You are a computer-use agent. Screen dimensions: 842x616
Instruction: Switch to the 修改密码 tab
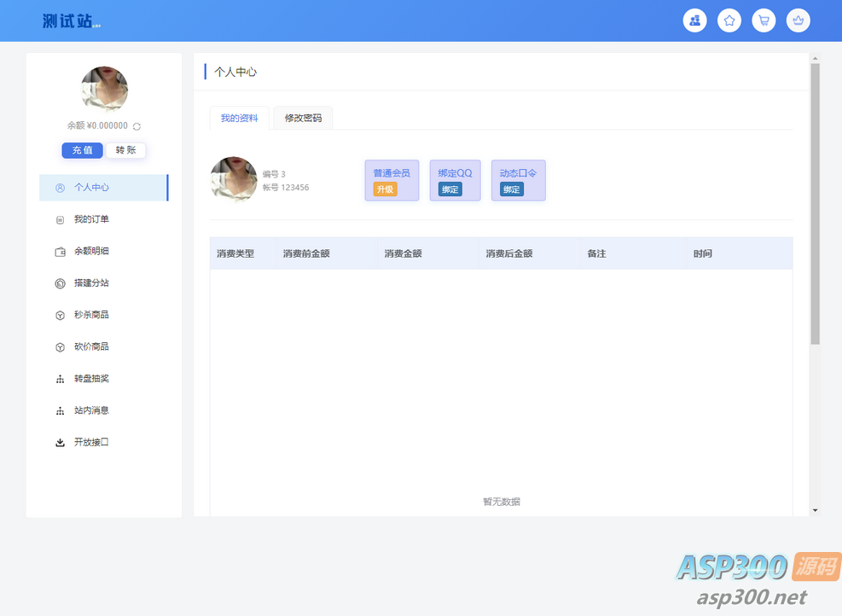(303, 118)
